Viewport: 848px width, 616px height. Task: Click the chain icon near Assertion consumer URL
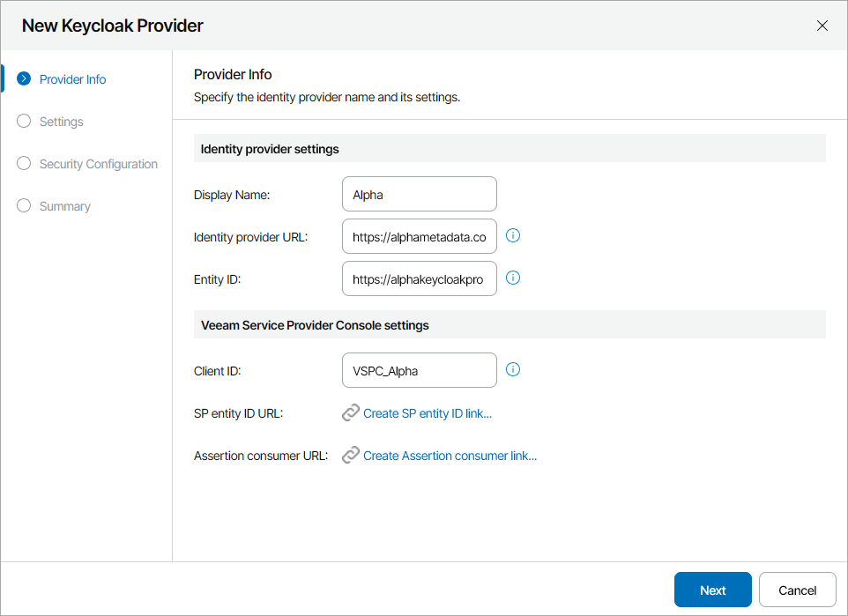coord(350,455)
